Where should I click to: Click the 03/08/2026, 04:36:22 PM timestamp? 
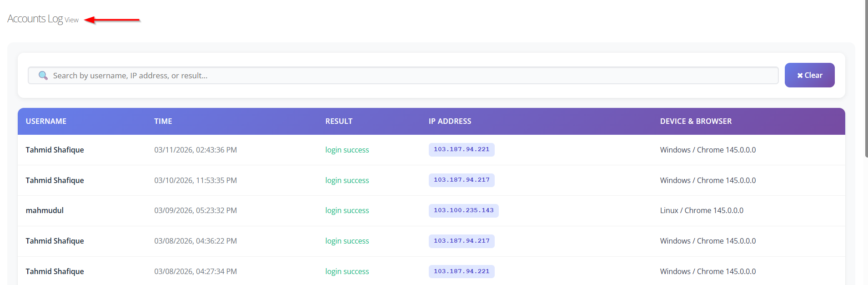(196, 241)
